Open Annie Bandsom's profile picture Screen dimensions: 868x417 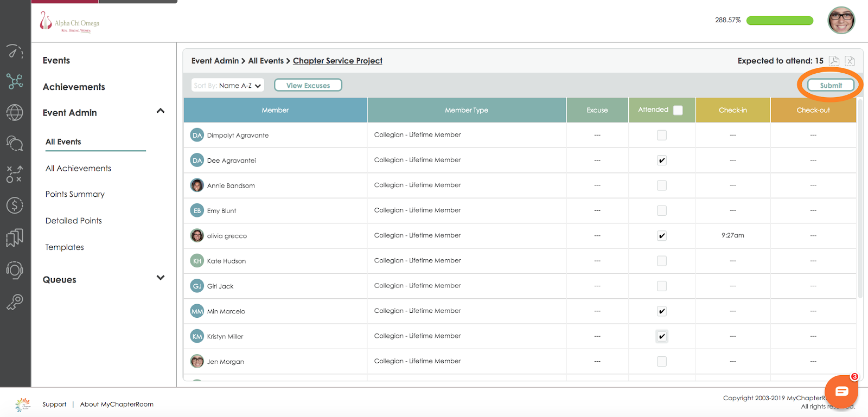[x=197, y=185]
